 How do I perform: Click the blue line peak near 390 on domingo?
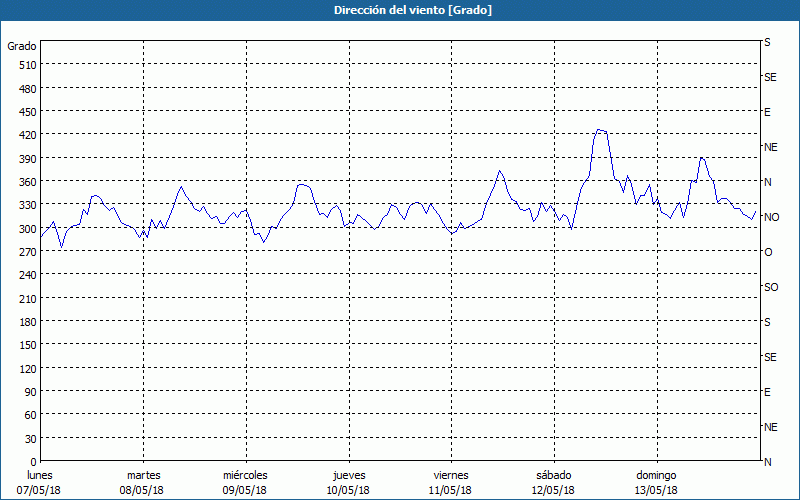pyautogui.click(x=703, y=158)
